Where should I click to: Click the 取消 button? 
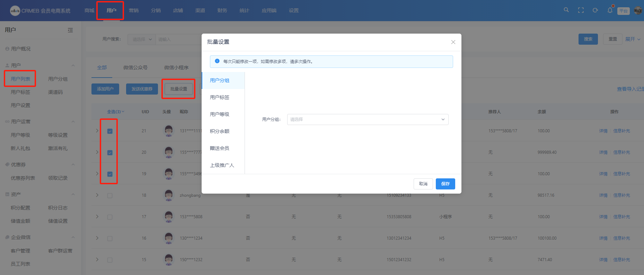point(423,184)
